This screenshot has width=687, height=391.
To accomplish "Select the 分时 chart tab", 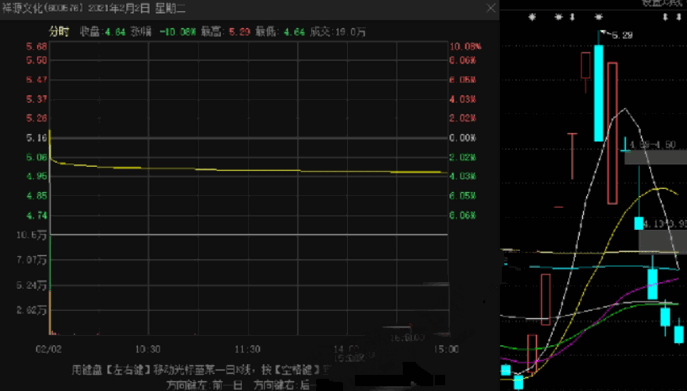I will tap(59, 32).
